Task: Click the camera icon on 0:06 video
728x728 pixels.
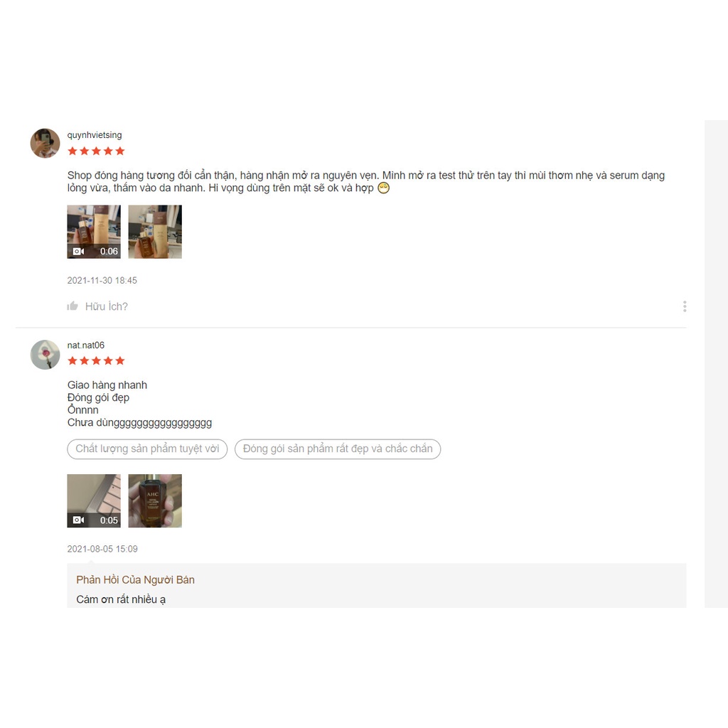Action: point(78,251)
